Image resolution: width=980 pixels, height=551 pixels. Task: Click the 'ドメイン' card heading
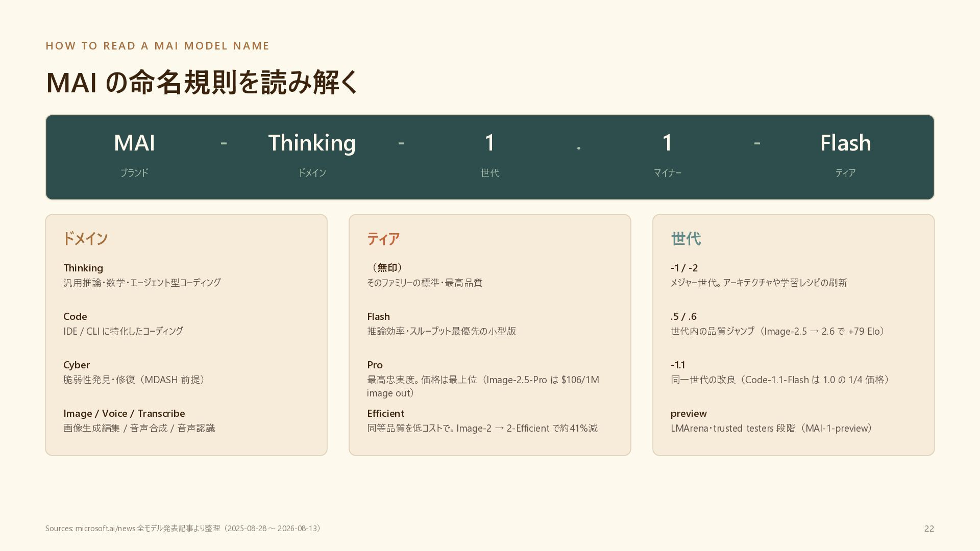(85, 239)
